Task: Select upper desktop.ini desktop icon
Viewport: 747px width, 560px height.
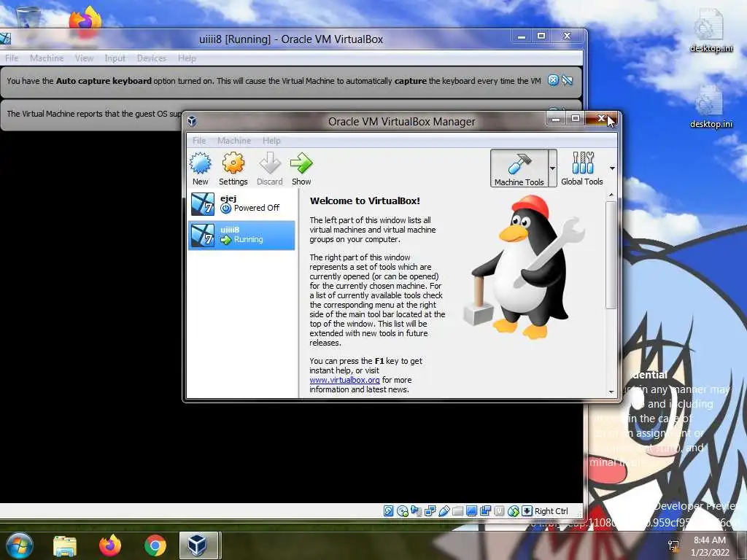Action: pyautogui.click(x=711, y=31)
